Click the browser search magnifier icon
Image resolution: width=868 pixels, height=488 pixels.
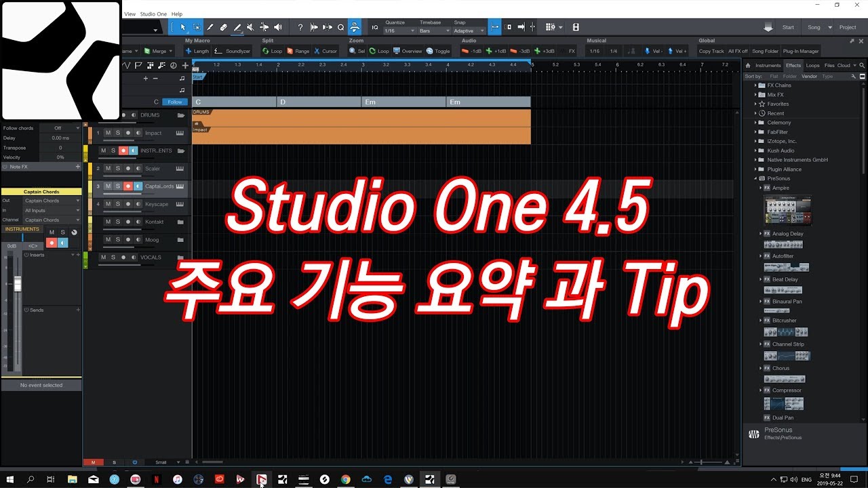pyautogui.click(x=862, y=66)
